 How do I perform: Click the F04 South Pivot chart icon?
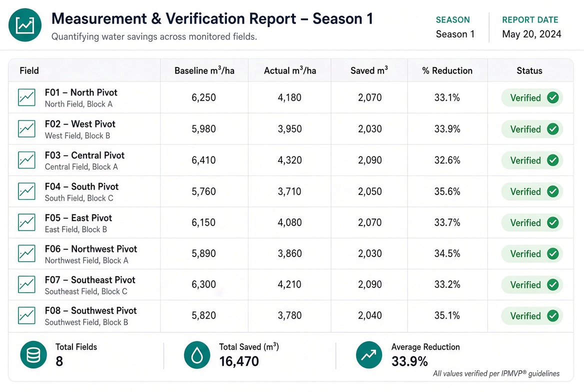27,191
